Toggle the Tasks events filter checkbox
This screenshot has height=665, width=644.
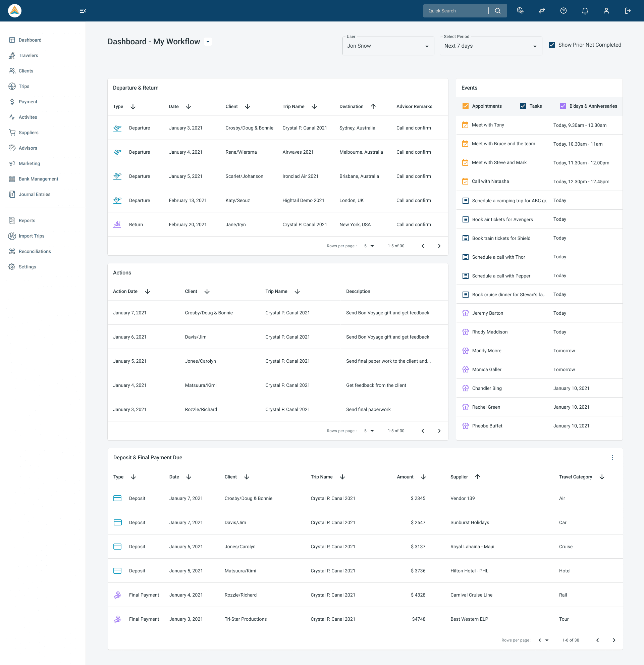coord(523,106)
